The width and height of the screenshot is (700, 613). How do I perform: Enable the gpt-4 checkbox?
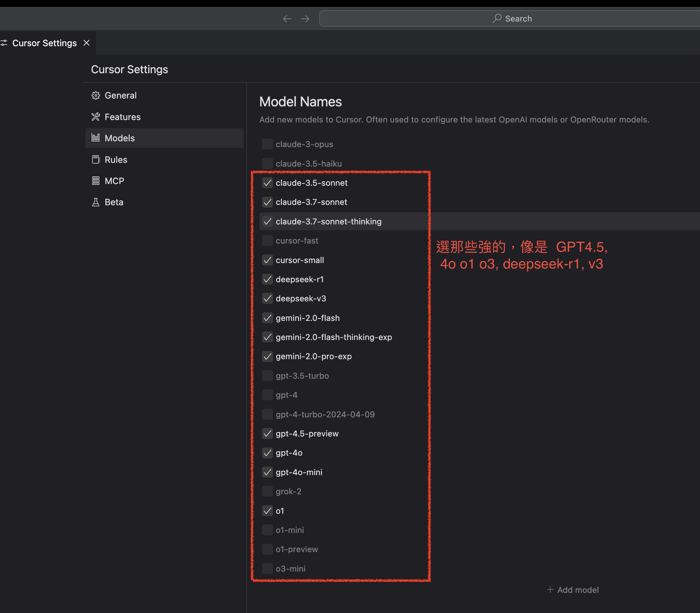tap(268, 395)
